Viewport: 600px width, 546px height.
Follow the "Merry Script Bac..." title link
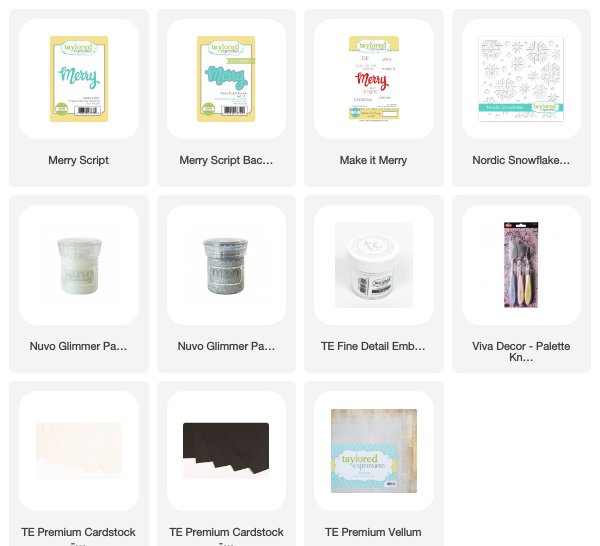coord(226,160)
